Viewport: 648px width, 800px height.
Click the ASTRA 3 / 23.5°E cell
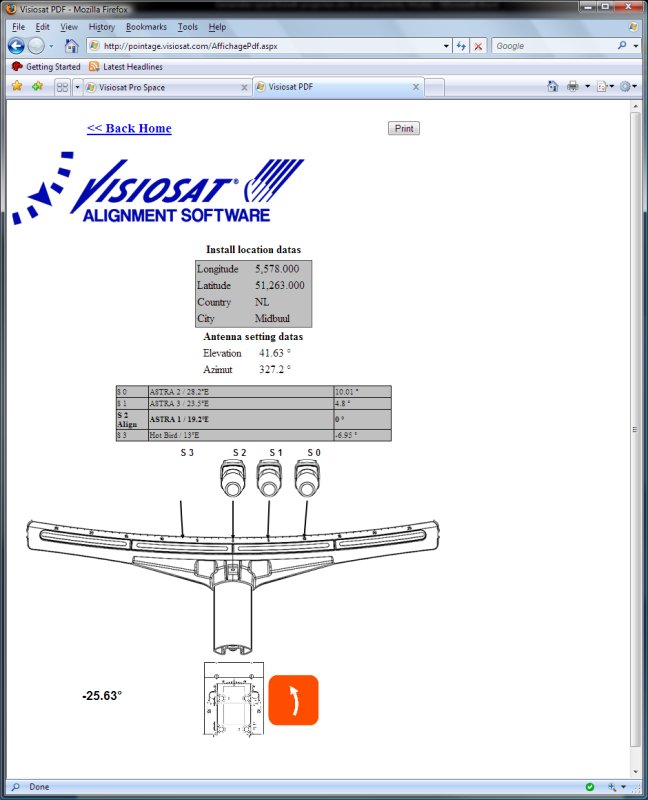coord(240,404)
